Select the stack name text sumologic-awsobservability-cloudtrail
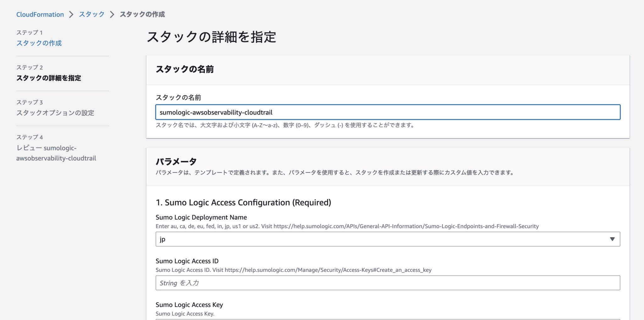 [216, 112]
